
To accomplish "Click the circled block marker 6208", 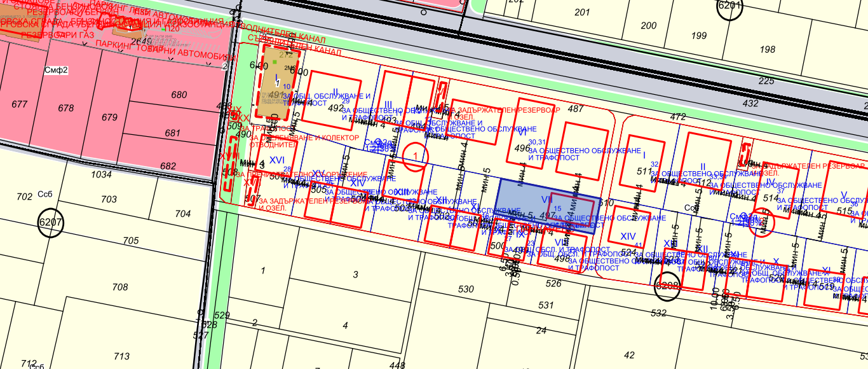I will tap(667, 286).
